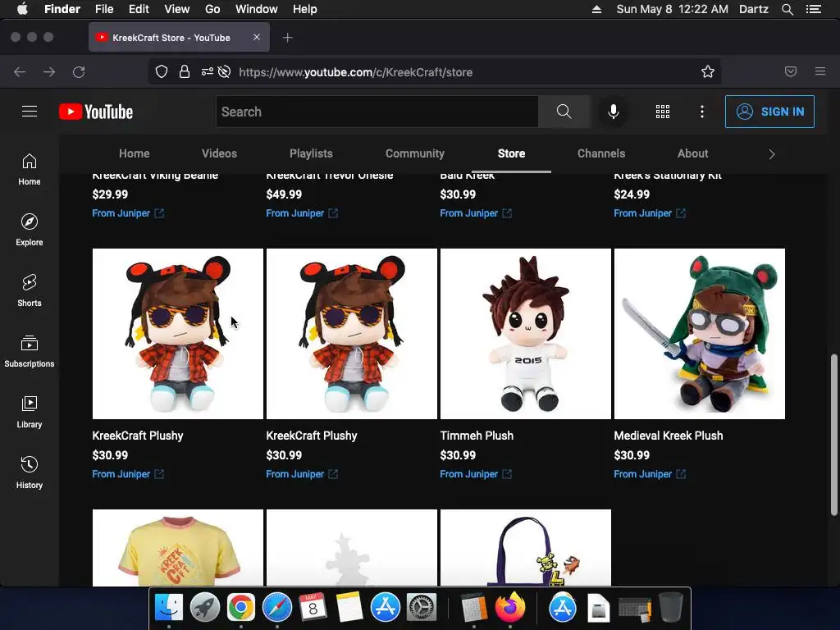Open Google Chrome from the Dock
The image size is (840, 630).
(x=241, y=608)
